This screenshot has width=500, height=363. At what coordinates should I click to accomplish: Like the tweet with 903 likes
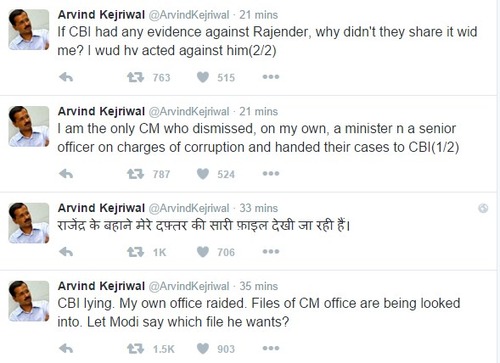[x=203, y=349]
